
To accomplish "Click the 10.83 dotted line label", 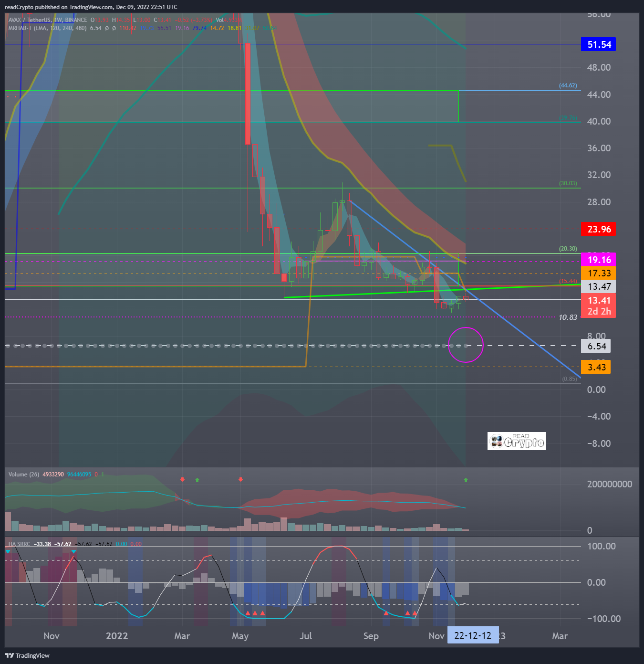I will (x=568, y=317).
